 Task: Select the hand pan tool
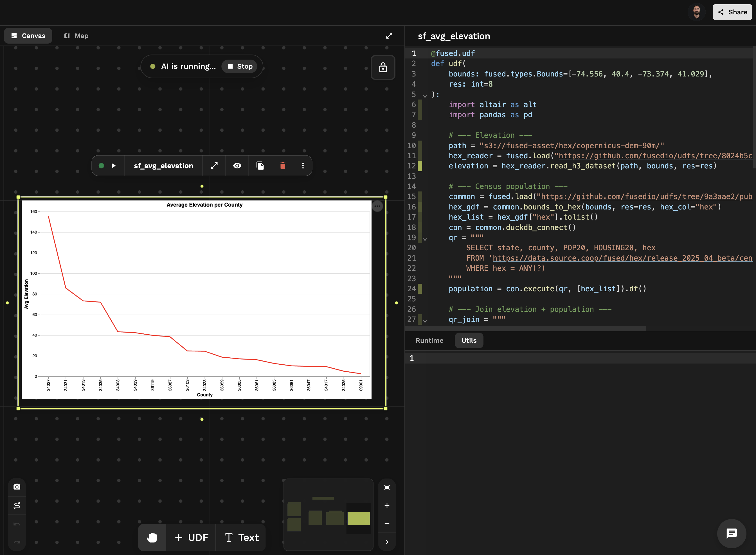pos(152,538)
